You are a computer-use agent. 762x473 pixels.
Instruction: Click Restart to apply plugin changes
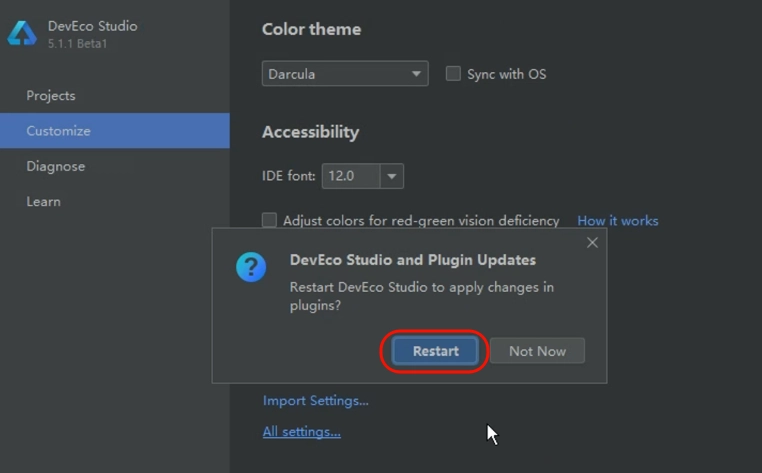pyautogui.click(x=435, y=351)
